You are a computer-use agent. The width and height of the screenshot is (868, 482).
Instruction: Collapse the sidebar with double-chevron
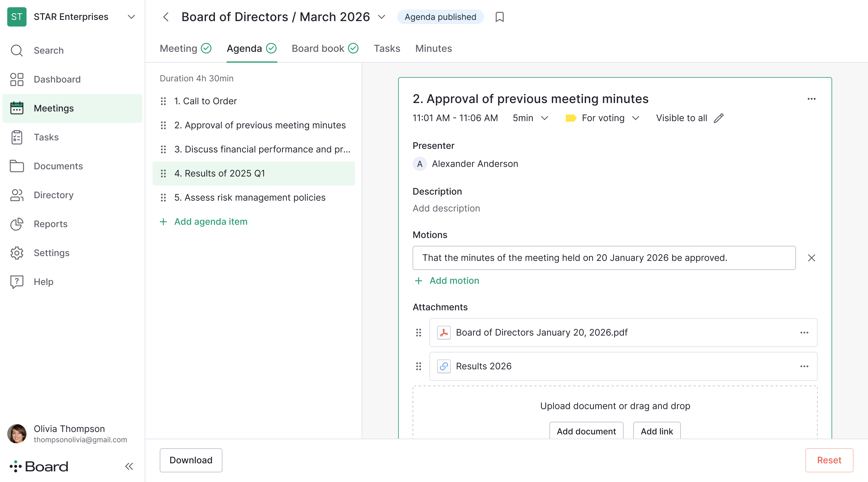pos(129,466)
